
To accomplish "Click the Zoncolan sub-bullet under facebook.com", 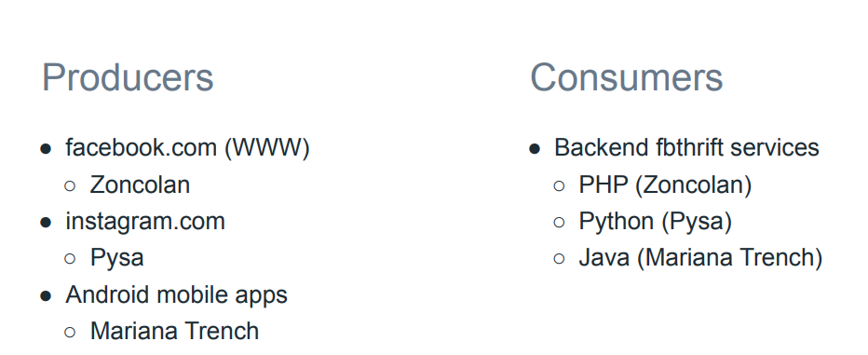I will point(140,184).
